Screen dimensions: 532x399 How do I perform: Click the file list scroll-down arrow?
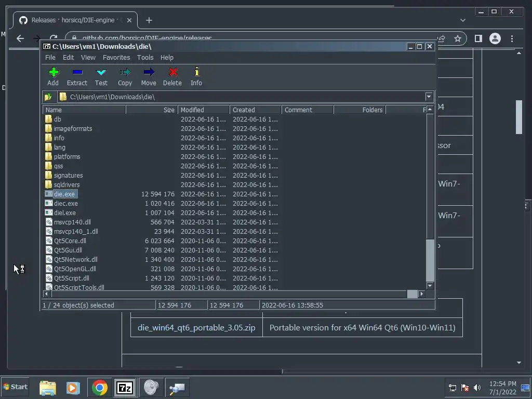point(430,286)
